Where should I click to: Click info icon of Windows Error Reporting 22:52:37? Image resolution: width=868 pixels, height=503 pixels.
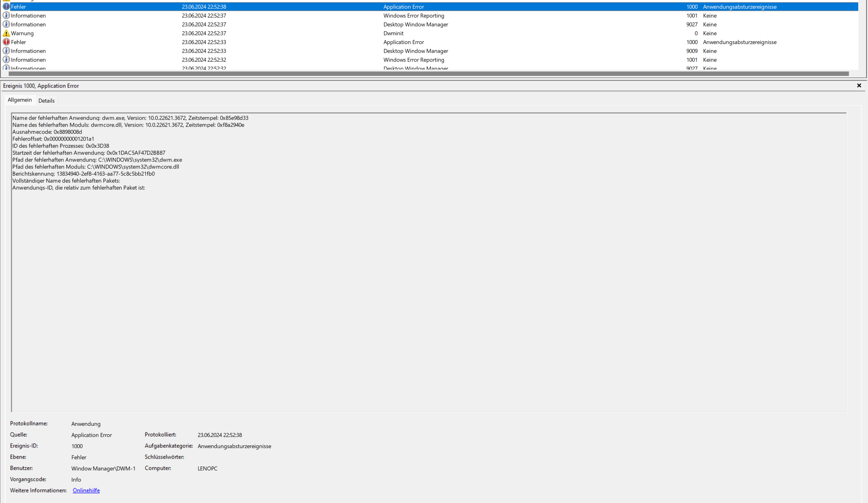[x=6, y=15]
